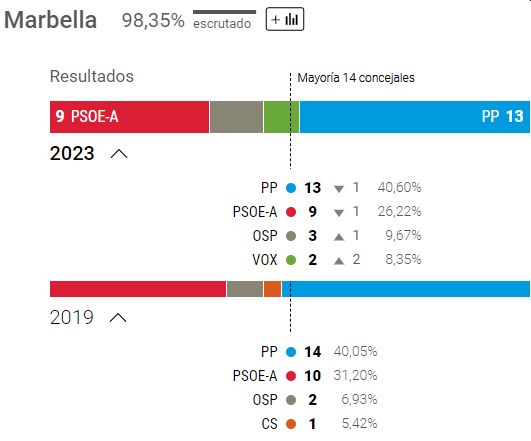Click the PSOE-A red dot in 2023

(291, 212)
